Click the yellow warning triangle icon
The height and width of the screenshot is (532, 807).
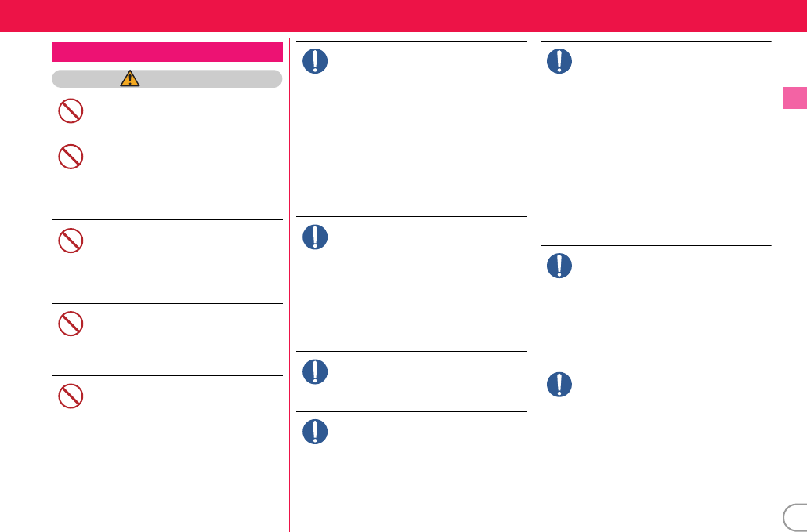coord(130,78)
